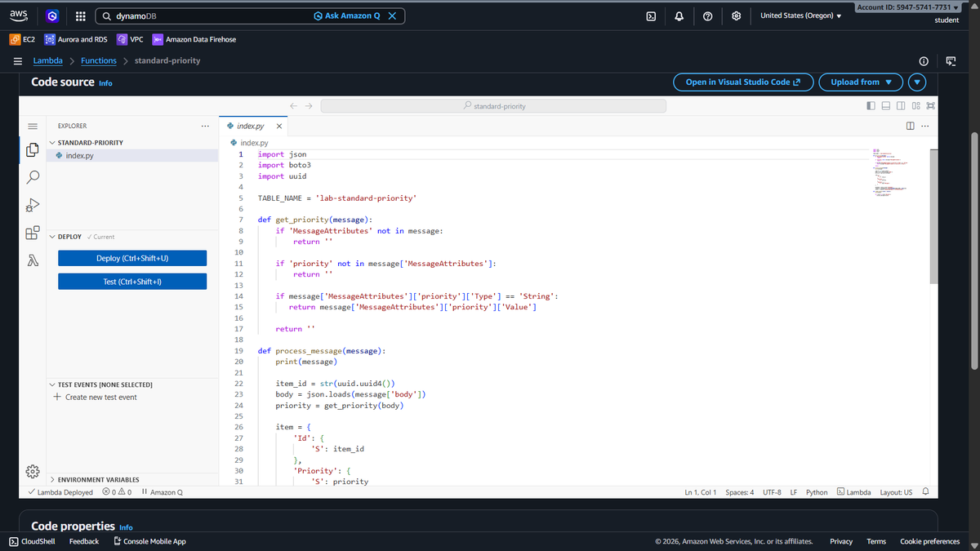Focus the standard-priority command center search
The width and height of the screenshot is (980, 551).
point(493,106)
